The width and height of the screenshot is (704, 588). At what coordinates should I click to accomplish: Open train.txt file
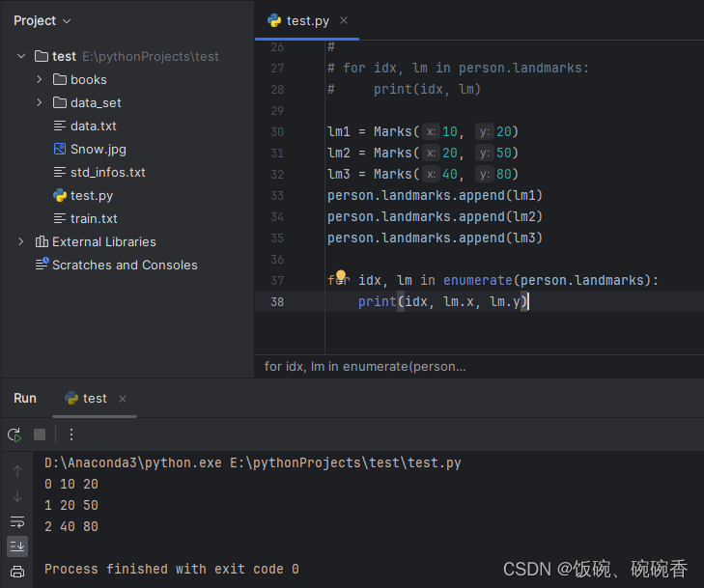(94, 218)
